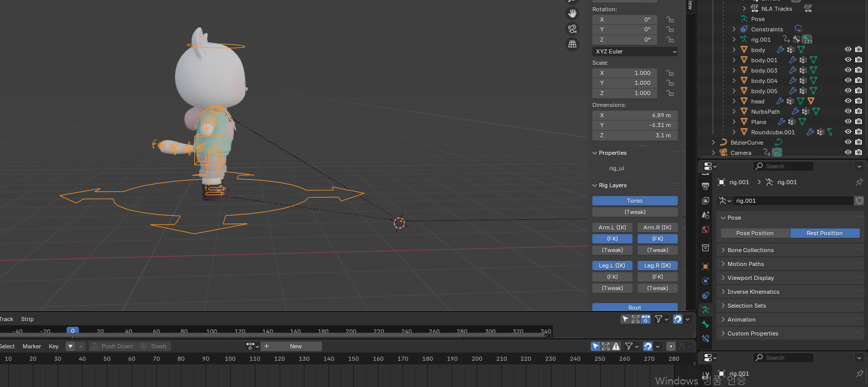868x387 pixels.
Task: Click the Push Down button
Action: [x=112, y=346]
